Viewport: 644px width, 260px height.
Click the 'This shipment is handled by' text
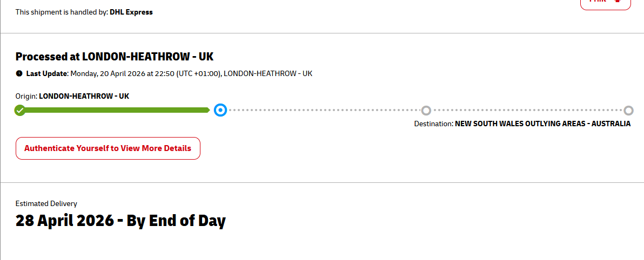coord(62,12)
